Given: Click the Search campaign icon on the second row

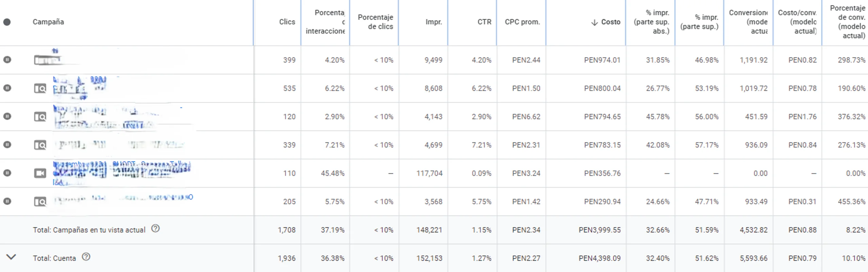Looking at the screenshot, I should point(40,88).
